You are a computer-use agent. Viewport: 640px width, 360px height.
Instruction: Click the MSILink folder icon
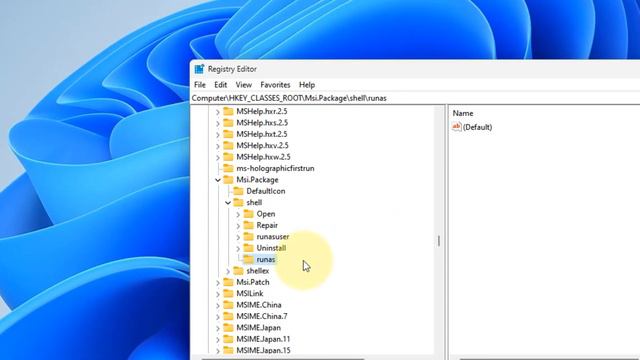point(228,293)
